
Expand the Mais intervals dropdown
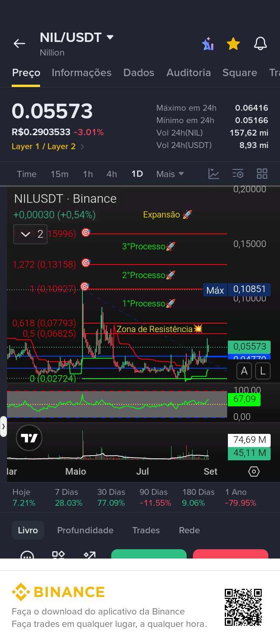click(x=170, y=174)
